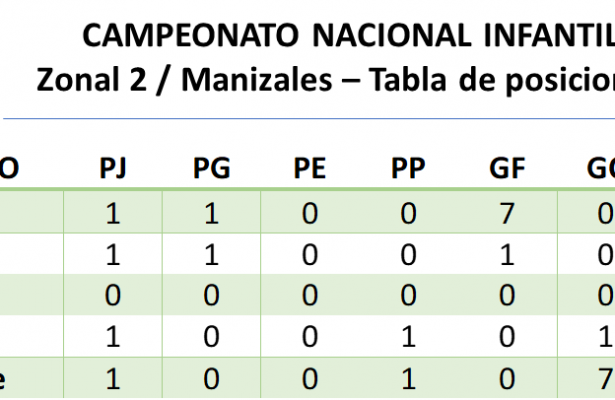Screen dimensions: 615x400
Task: Click the third row PJ cell showing 0
Action: pos(114,297)
